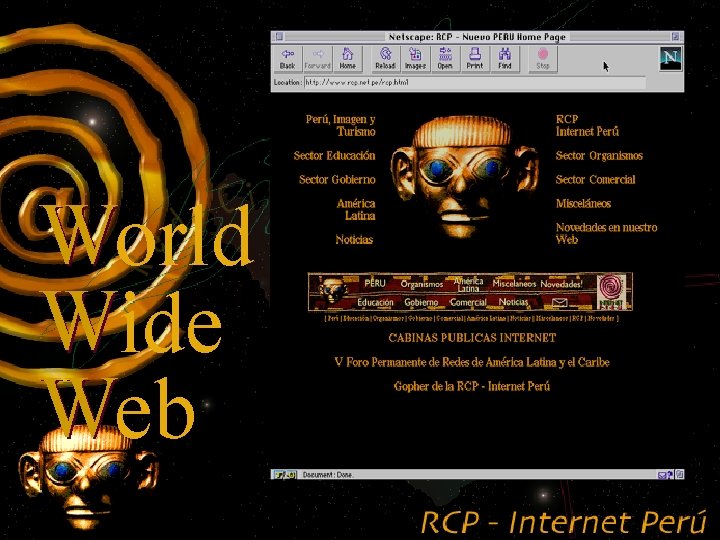The width and height of the screenshot is (720, 540).
Task: Click Novedades! in the navigation banner
Action: coord(561,284)
